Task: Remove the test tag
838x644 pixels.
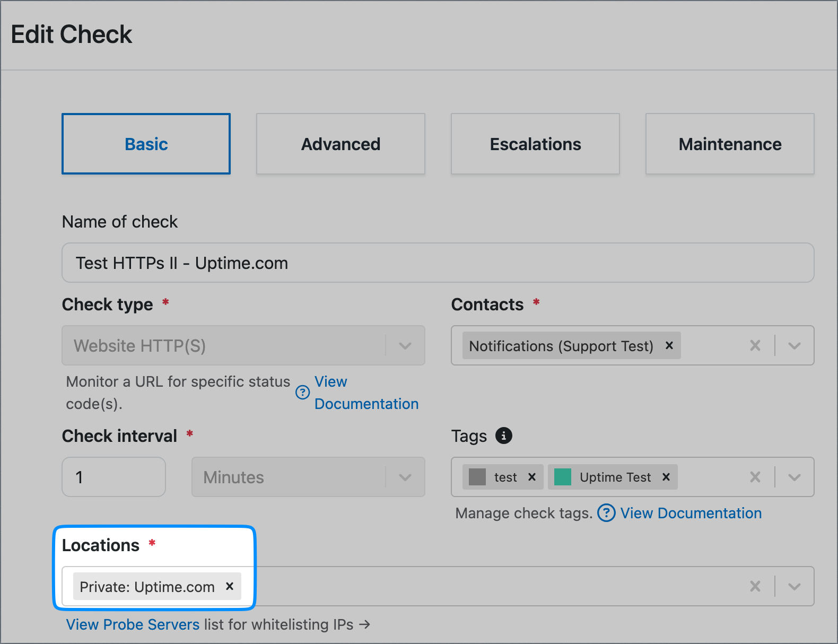Action: pos(532,477)
